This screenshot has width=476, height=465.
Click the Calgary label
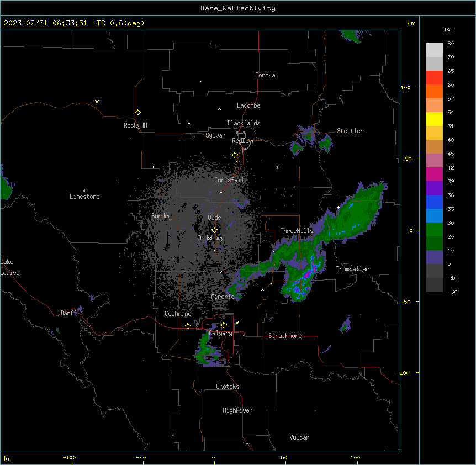221,333
